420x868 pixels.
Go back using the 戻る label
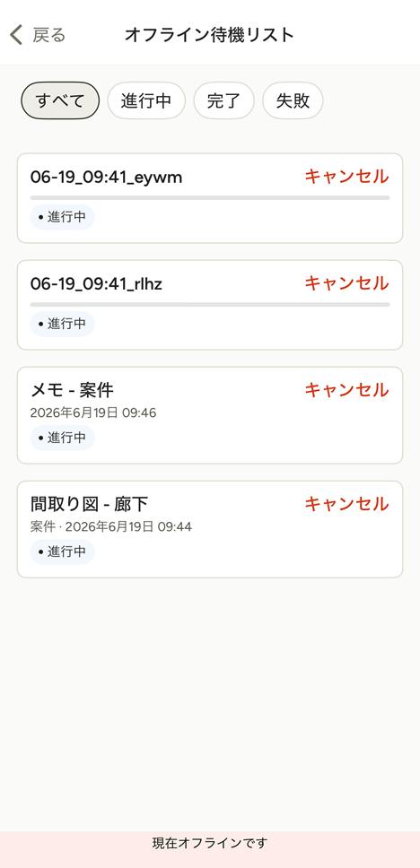tap(48, 35)
